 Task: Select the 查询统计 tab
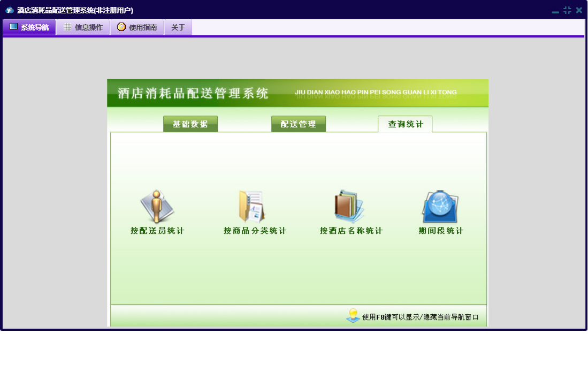[x=405, y=124]
